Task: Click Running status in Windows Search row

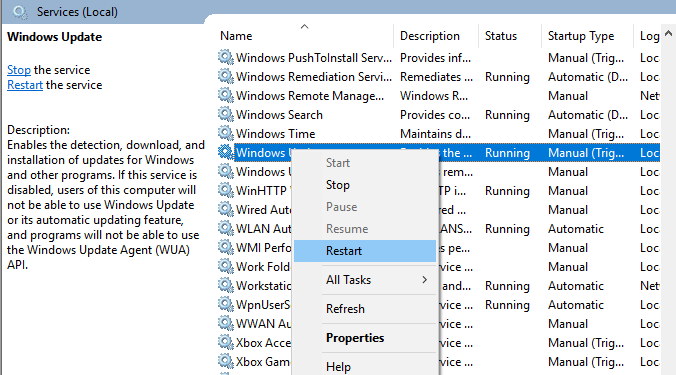Action: click(507, 115)
